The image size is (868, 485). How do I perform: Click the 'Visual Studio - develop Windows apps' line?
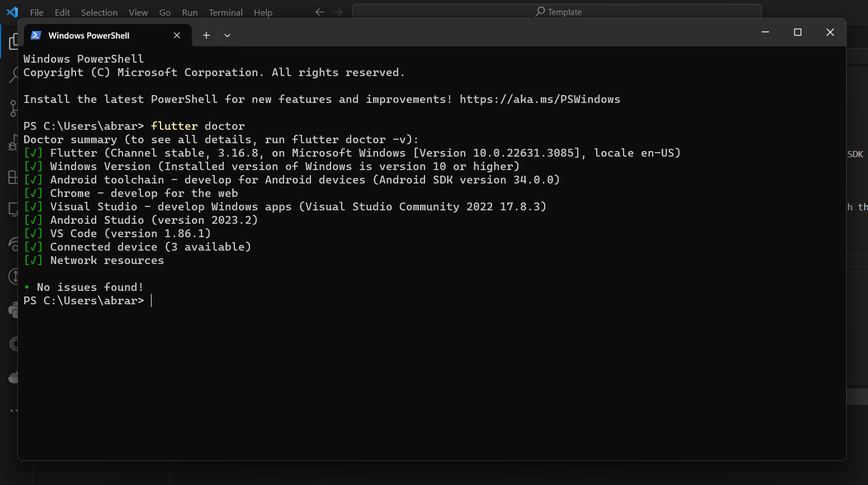(x=285, y=207)
